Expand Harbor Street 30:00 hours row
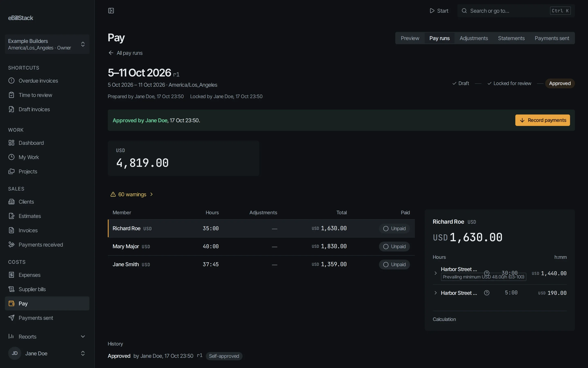 point(435,273)
